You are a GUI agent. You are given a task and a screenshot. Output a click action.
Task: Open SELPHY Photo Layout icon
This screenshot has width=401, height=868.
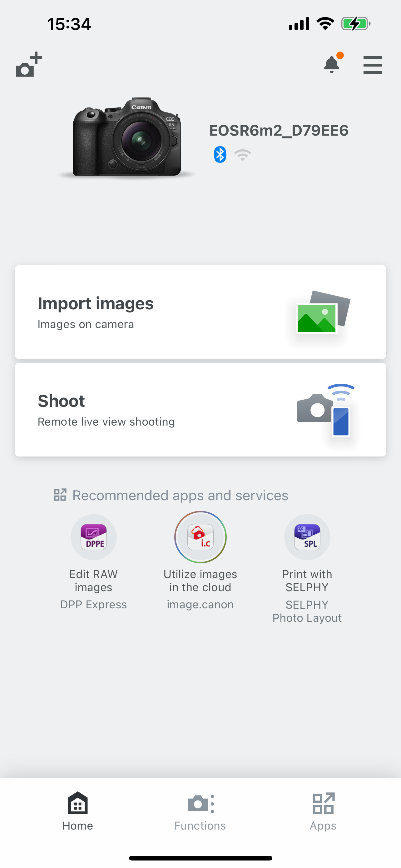point(307,537)
